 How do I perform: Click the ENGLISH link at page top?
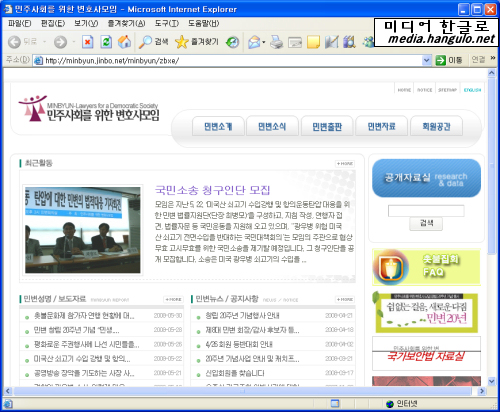click(472, 90)
